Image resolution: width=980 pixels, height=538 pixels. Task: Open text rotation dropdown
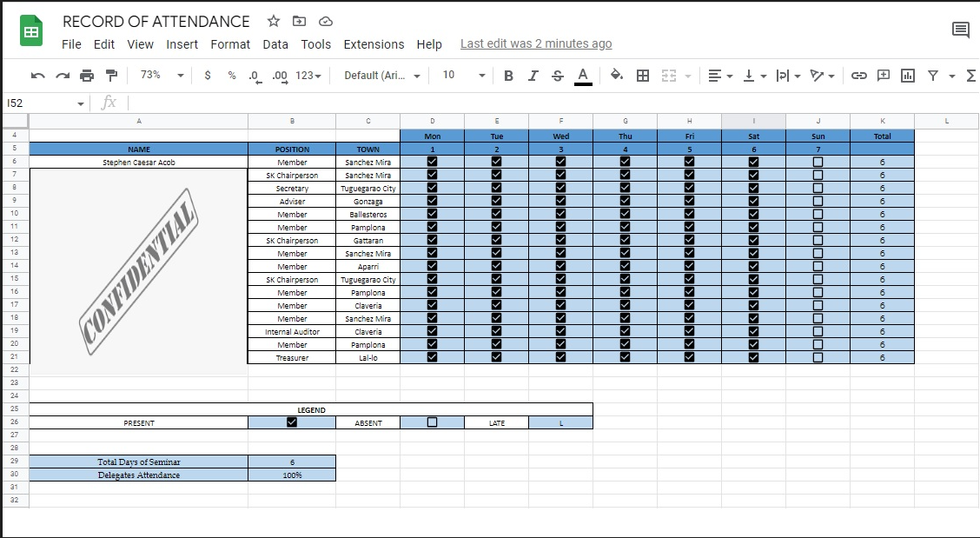click(x=822, y=76)
